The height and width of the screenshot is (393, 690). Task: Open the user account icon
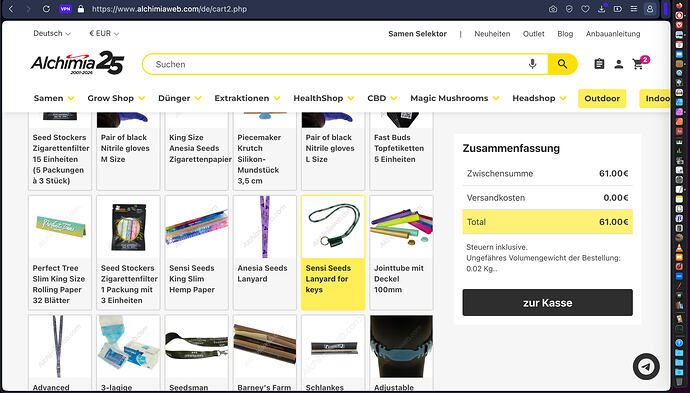click(x=619, y=64)
